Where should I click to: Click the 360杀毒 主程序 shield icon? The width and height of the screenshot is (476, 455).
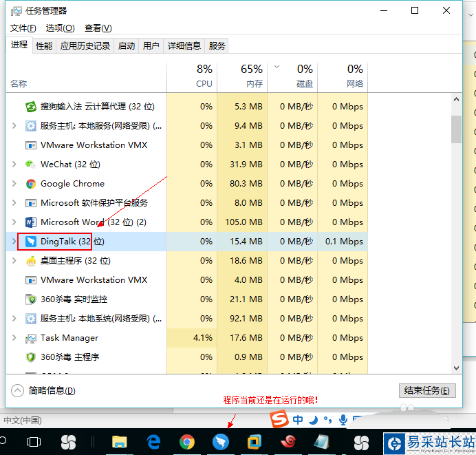(31, 357)
